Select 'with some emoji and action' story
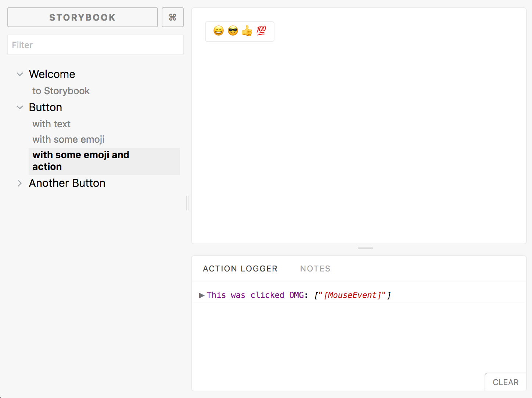532x398 pixels. (104, 161)
